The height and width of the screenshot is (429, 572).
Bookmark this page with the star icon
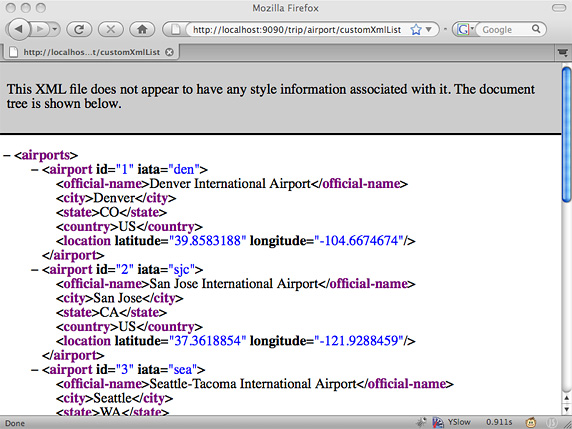[x=416, y=30]
